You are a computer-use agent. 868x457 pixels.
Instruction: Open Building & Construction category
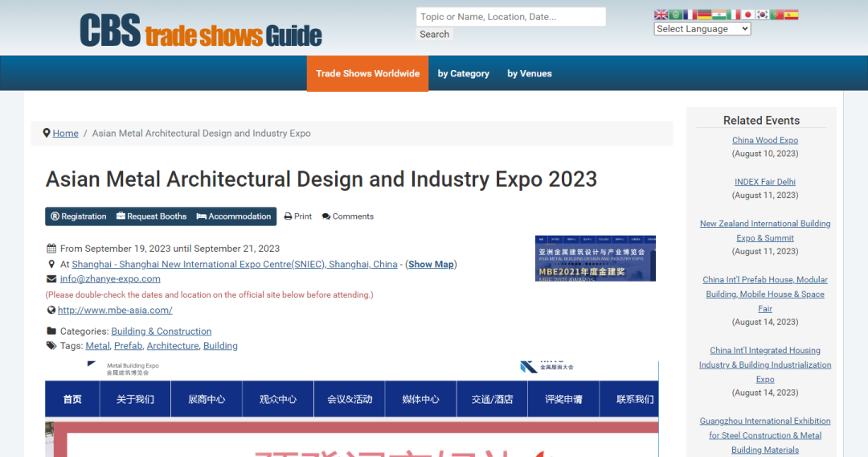point(161,331)
